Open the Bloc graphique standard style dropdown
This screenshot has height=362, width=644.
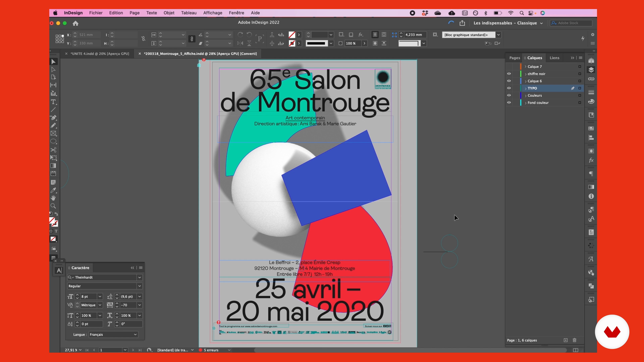click(498, 35)
